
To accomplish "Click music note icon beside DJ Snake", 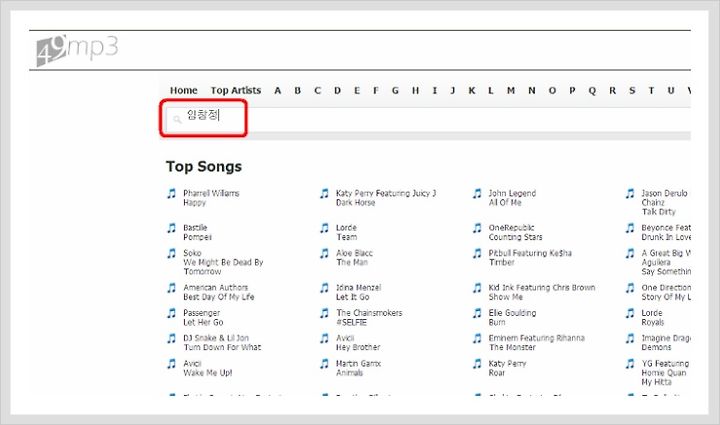I will [x=171, y=338].
